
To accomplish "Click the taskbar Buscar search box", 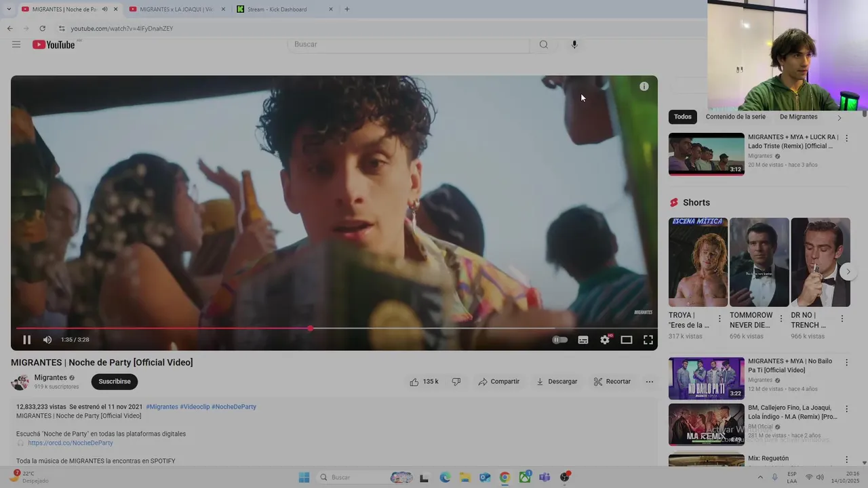I will coord(366,477).
